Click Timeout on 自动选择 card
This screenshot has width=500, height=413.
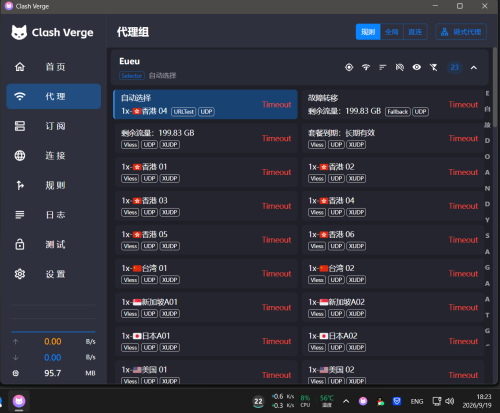[x=277, y=105]
